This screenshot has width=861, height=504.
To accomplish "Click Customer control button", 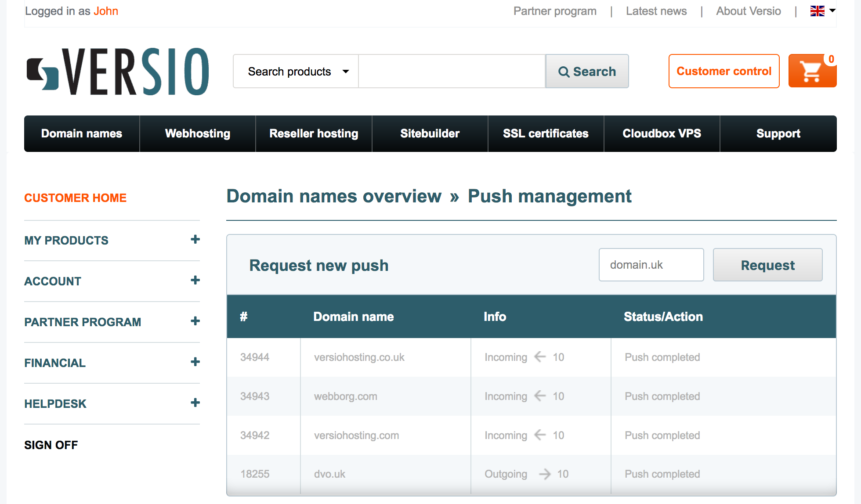I will coord(724,71).
